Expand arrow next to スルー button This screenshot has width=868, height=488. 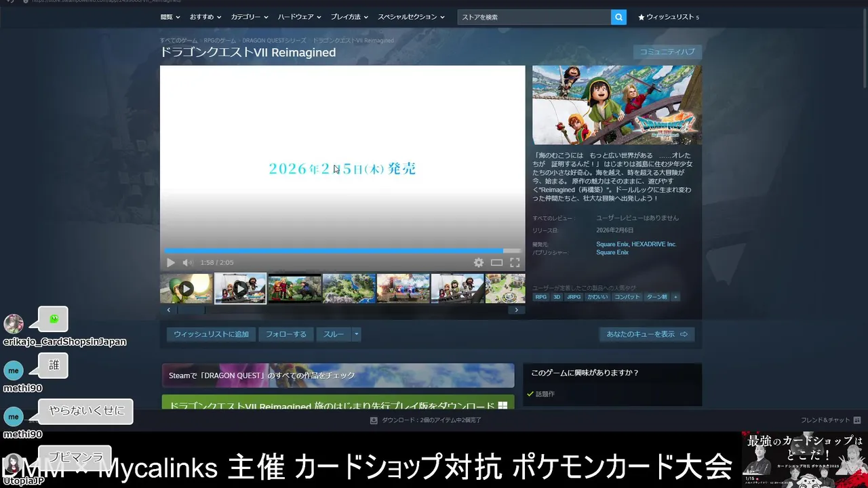point(357,334)
